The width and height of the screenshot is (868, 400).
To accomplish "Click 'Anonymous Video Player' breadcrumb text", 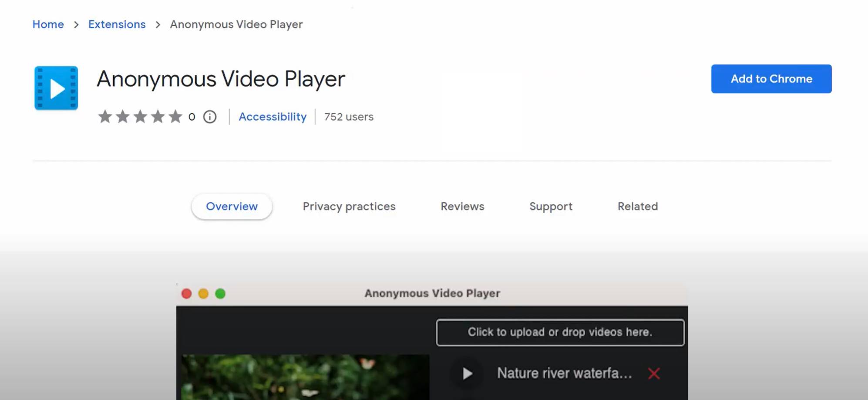I will (x=236, y=24).
